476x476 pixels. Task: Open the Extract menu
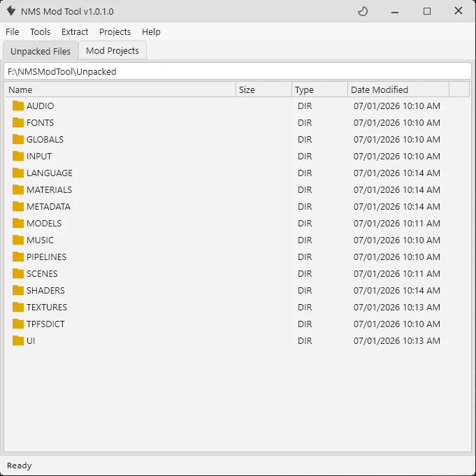tap(75, 31)
